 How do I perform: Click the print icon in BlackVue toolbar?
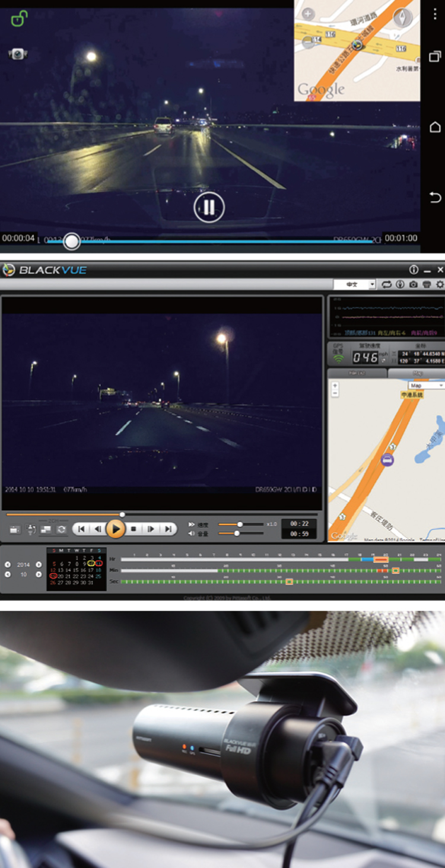[426, 285]
